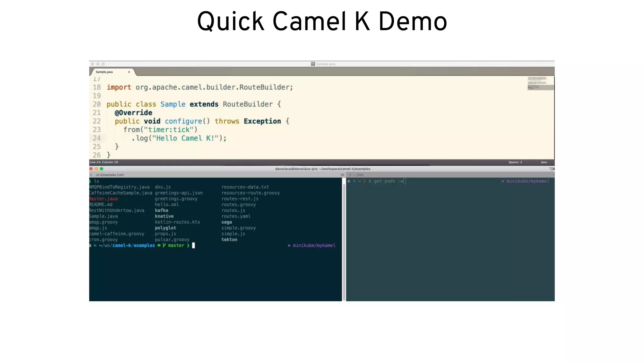Click the Line 24, Column 18 status text
Viewport: 644px width, 362px height.
click(x=103, y=162)
